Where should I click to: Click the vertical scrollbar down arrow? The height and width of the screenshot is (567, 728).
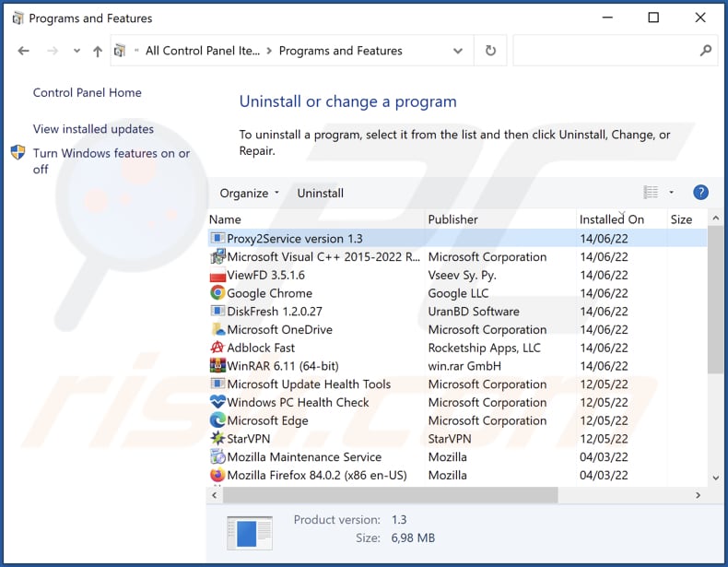coord(715,478)
